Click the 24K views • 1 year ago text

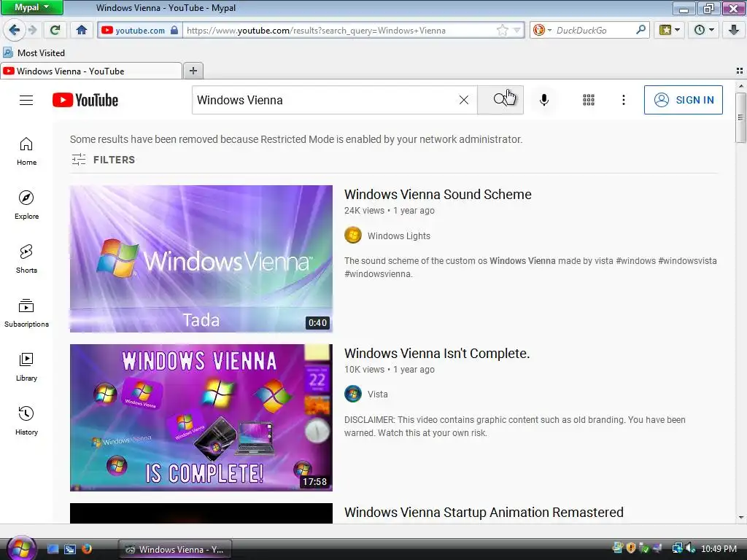point(390,211)
